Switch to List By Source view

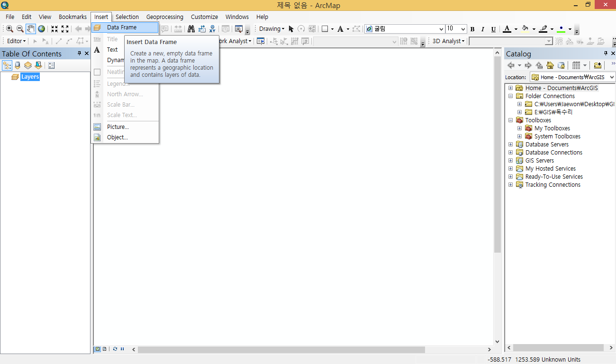(18, 65)
